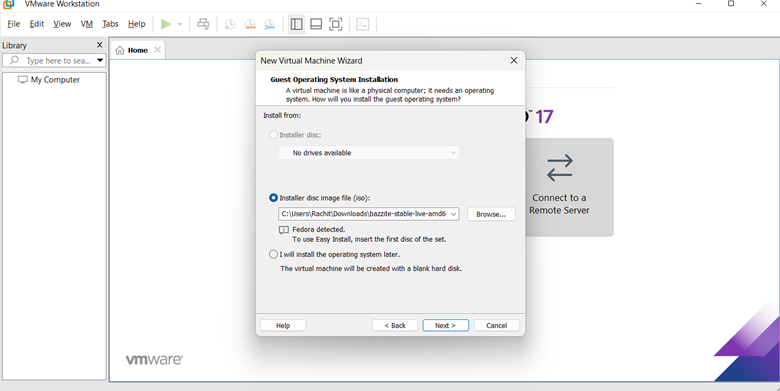
Task: Maximize the VMware Workstation window
Action: (x=731, y=3)
